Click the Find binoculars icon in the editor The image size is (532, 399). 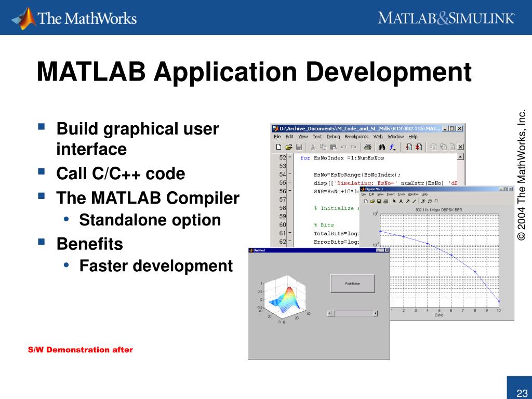point(382,147)
